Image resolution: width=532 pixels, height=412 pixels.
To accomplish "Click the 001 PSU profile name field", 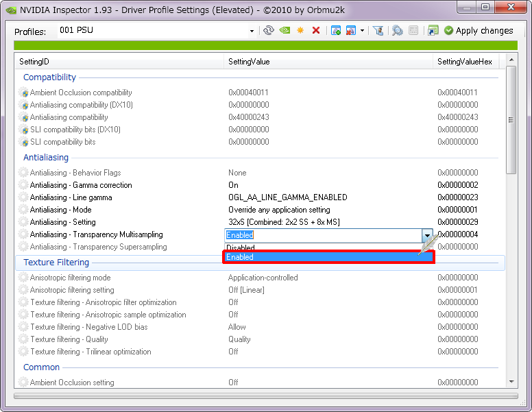I will coord(153,30).
